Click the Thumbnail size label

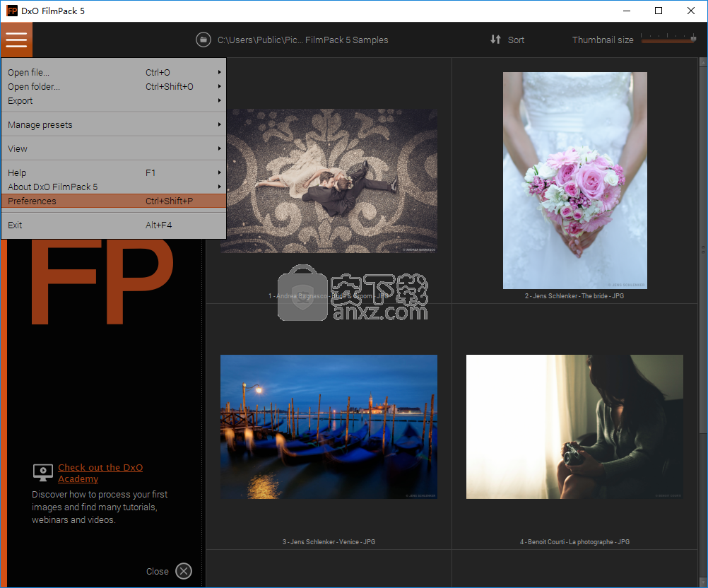click(603, 40)
